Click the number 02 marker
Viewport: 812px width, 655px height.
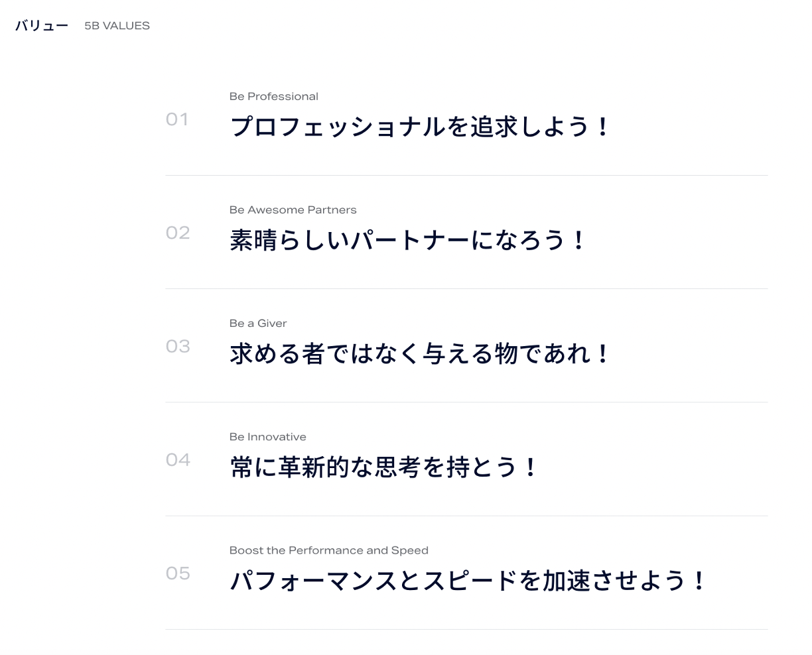click(178, 233)
